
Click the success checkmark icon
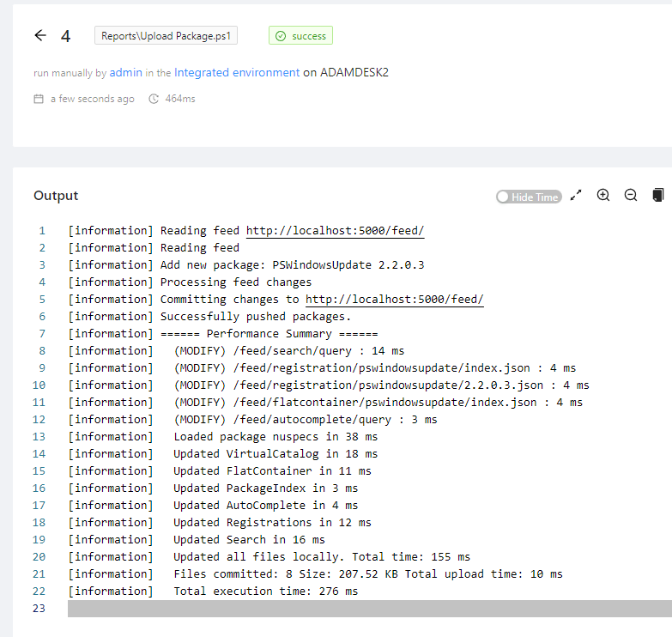point(281,36)
